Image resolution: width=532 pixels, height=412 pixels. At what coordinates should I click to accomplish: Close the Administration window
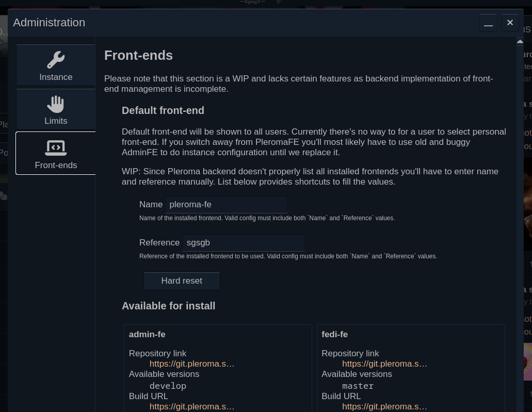[510, 23]
